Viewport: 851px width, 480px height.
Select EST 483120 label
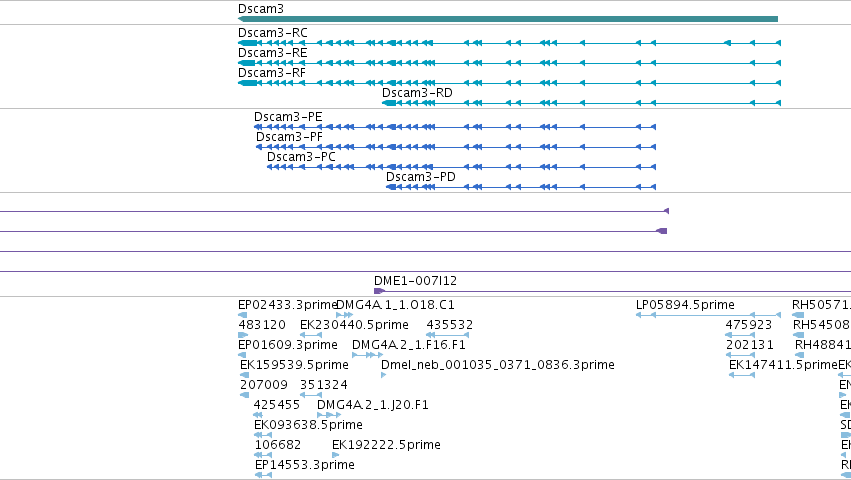262,325
